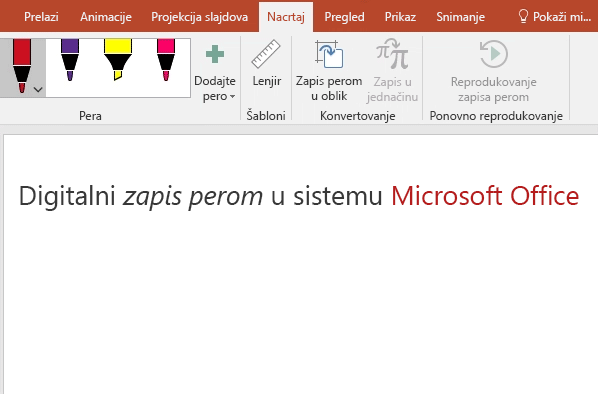The height and width of the screenshot is (394, 598).
Task: Pick the yellow highlighter
Action: pos(118,60)
